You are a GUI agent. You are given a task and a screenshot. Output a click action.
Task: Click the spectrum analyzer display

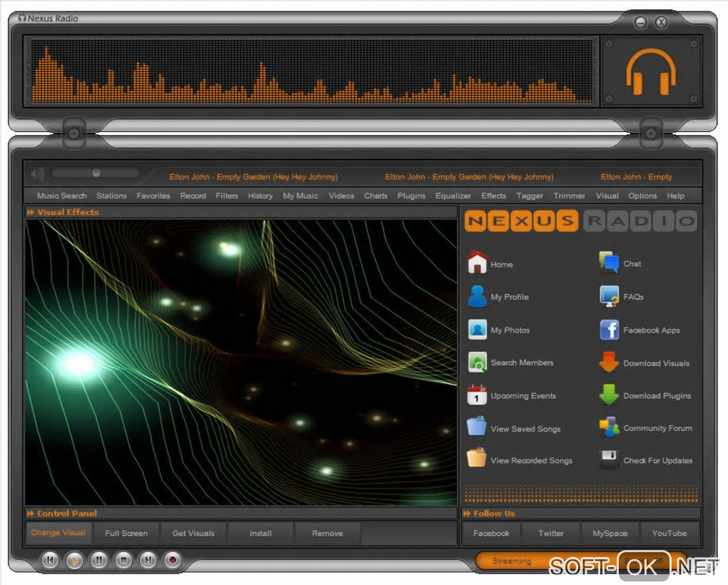[x=312, y=71]
